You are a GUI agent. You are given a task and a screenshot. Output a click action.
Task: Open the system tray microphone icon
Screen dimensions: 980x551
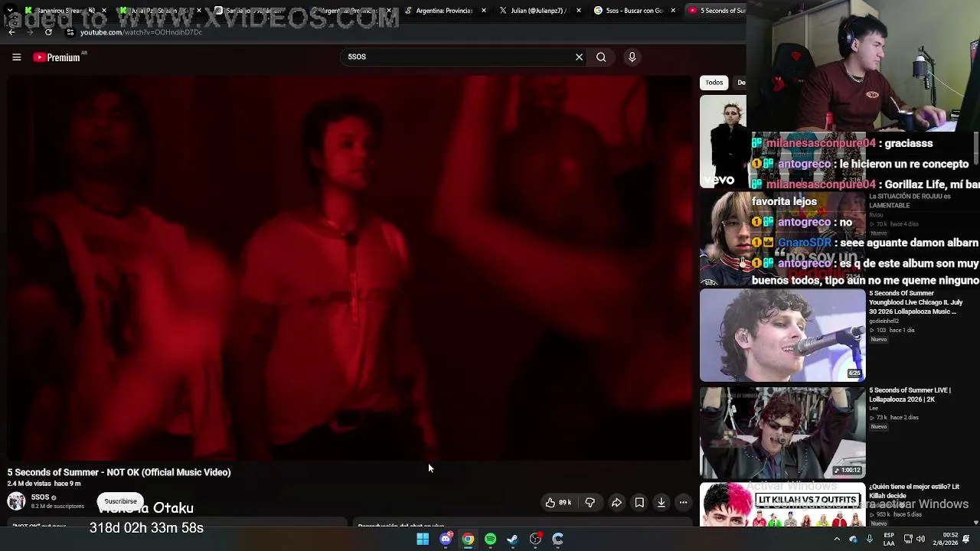tap(869, 540)
